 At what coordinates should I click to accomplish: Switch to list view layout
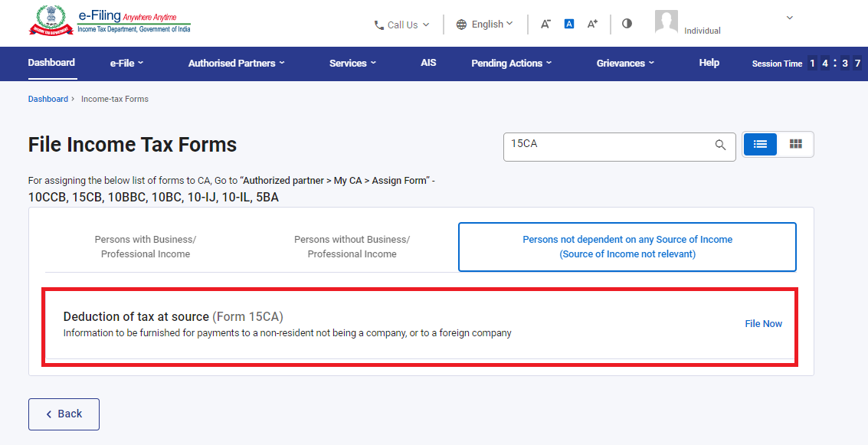pyautogui.click(x=760, y=144)
